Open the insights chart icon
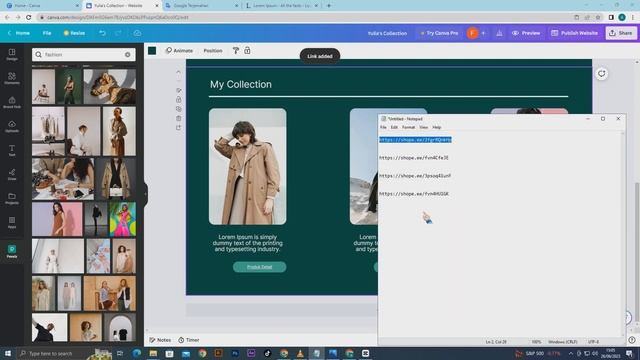Viewport: 640px width, 360px height. (499, 33)
